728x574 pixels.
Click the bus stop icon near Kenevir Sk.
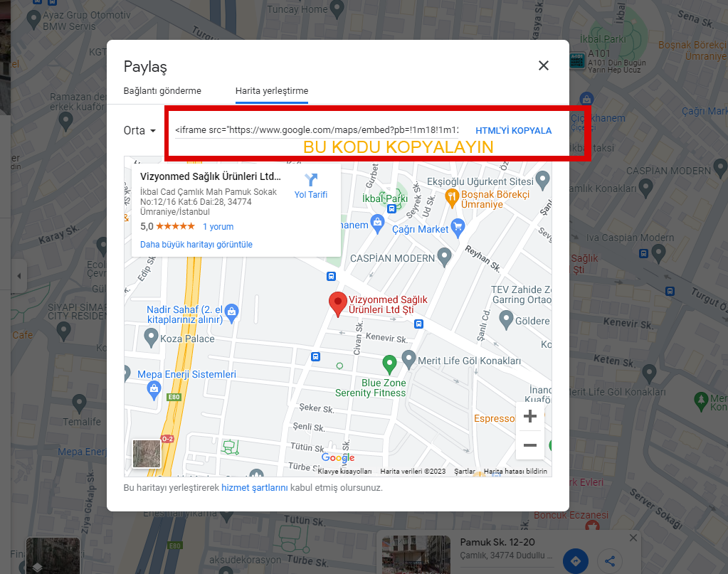[x=418, y=324]
